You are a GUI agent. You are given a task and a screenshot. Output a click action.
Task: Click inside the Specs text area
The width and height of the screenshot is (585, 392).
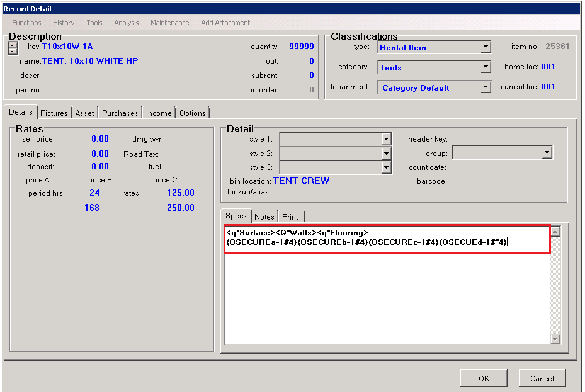[x=385, y=289]
